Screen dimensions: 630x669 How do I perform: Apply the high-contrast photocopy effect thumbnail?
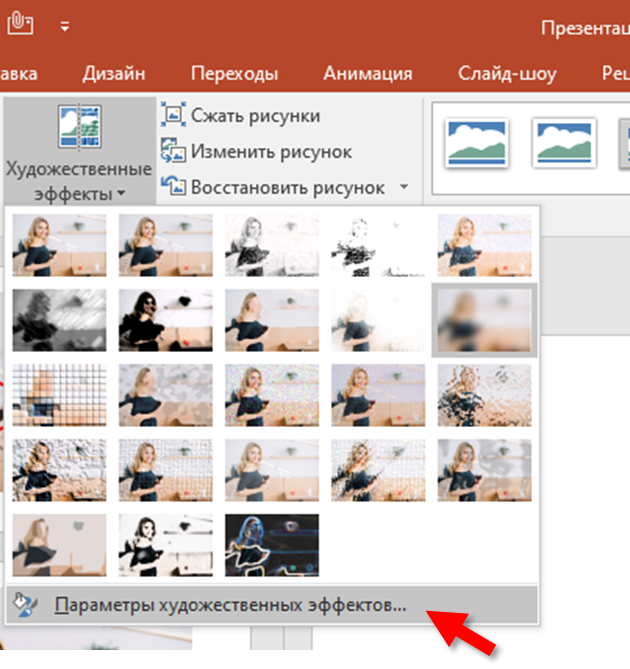click(165, 545)
